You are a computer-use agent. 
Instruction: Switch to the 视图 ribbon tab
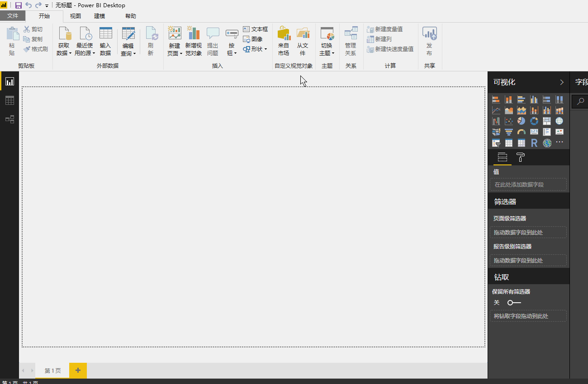(75, 16)
